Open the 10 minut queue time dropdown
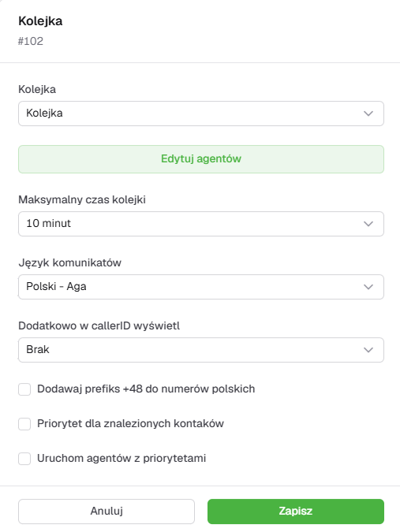 [x=201, y=224]
